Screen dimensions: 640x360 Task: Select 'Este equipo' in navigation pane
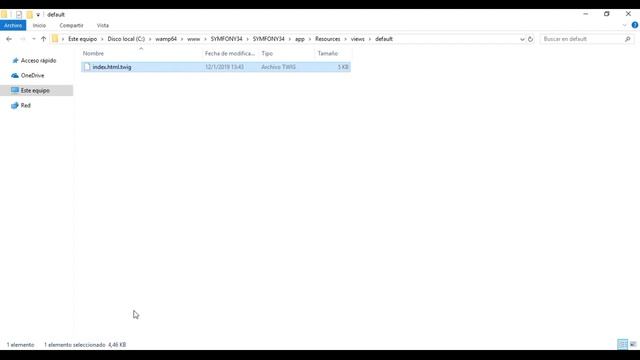coord(36,90)
